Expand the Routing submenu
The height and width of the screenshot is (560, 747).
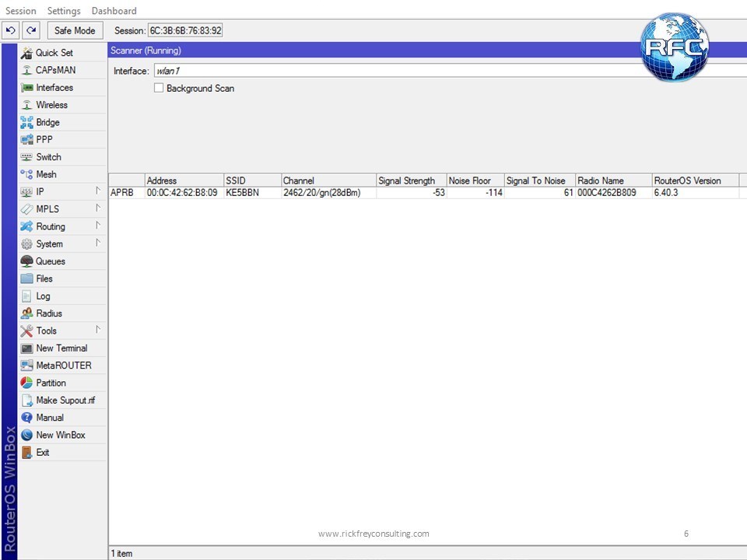(x=98, y=226)
